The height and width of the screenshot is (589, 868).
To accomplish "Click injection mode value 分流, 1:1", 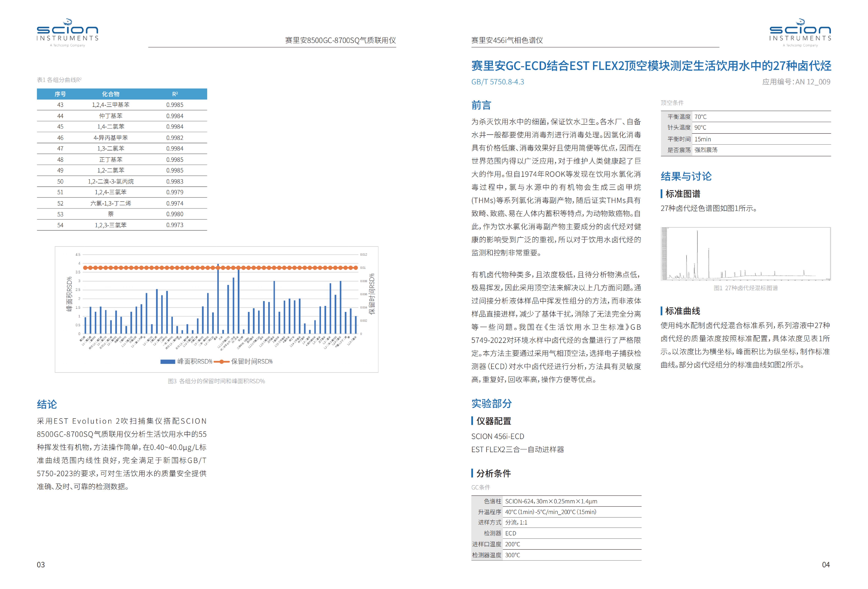I will pos(516,523).
